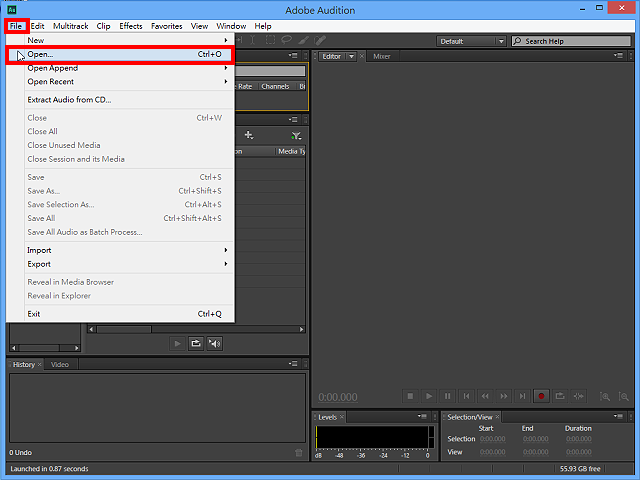640x480 pixels.
Task: Toggle Loop Playback in the Editor transport
Action: point(560,396)
